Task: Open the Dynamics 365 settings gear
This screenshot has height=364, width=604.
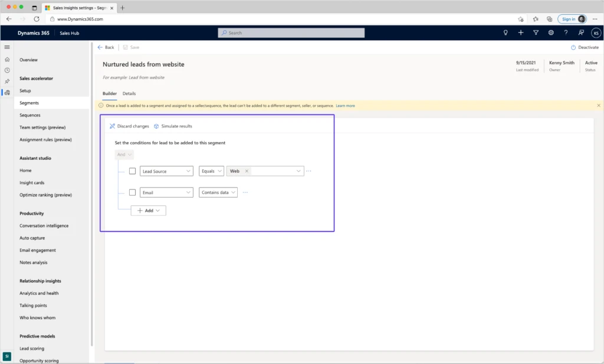Action: tap(550, 32)
